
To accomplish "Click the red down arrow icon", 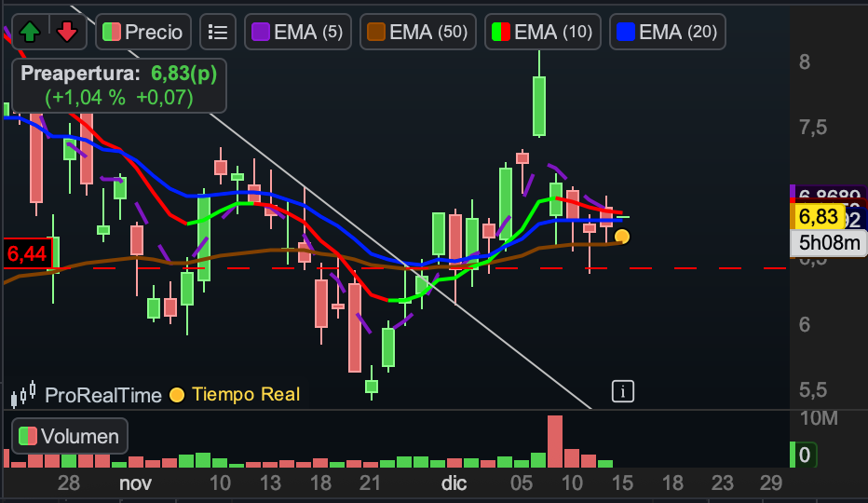I will 66,32.
